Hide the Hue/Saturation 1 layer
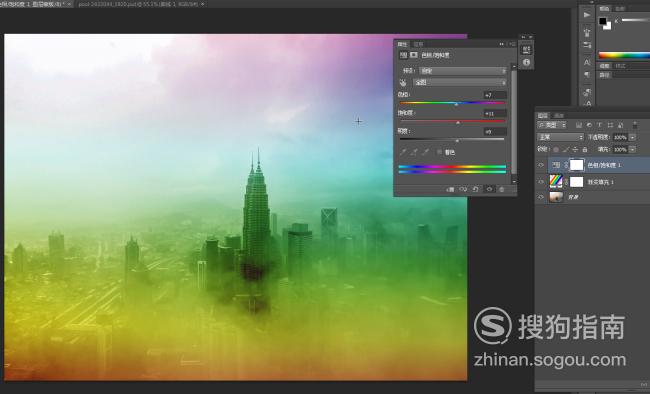 [x=541, y=165]
